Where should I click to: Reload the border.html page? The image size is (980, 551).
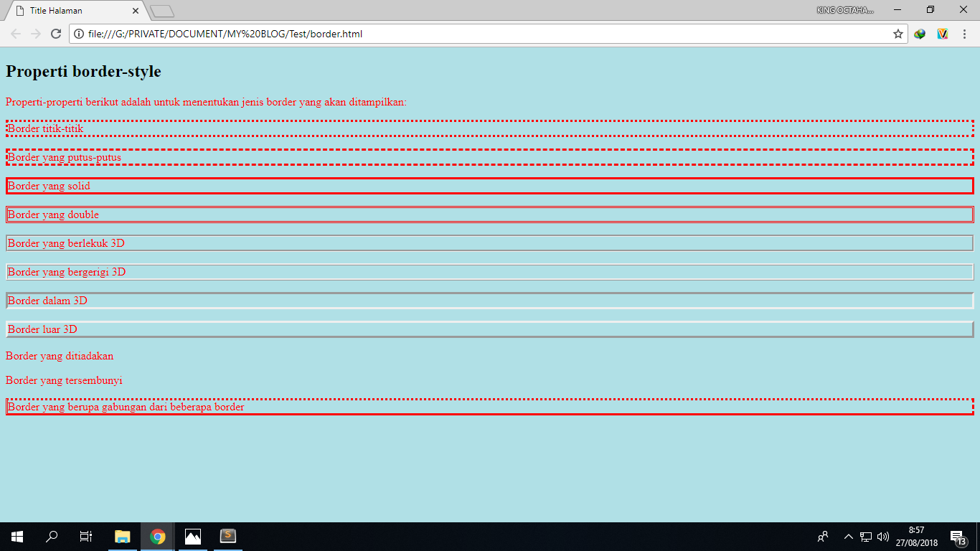pos(55,34)
